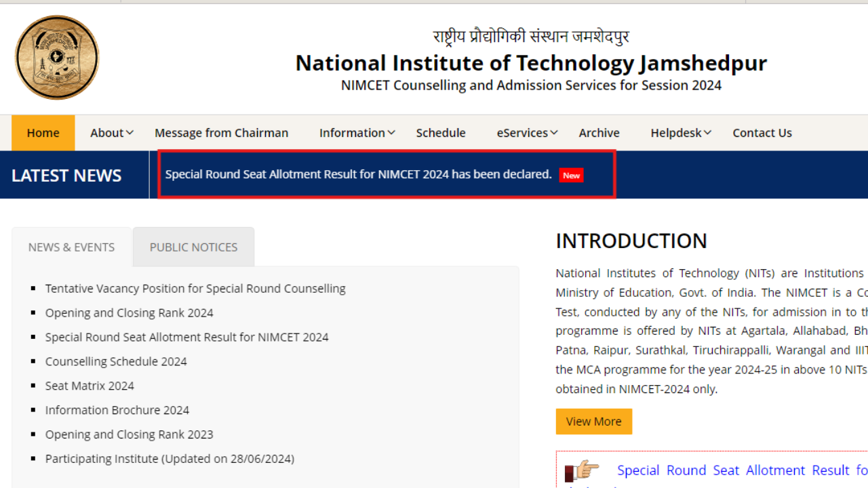Expand the Helpdesk dropdown menu

[x=681, y=133]
